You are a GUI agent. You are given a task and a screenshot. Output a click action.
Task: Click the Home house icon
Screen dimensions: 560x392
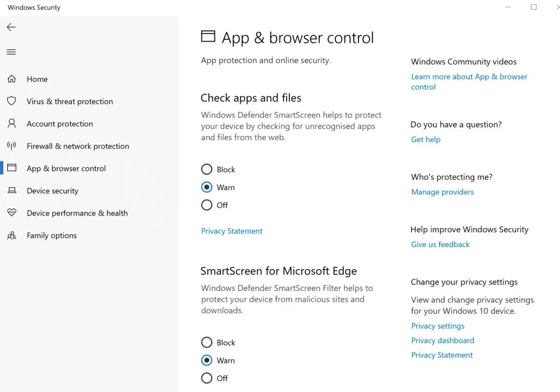pyautogui.click(x=11, y=79)
